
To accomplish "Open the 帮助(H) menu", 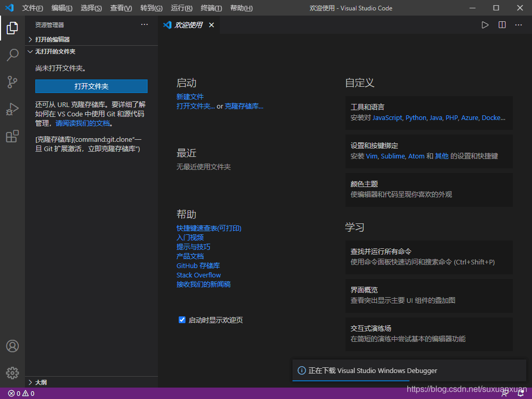I will point(241,8).
